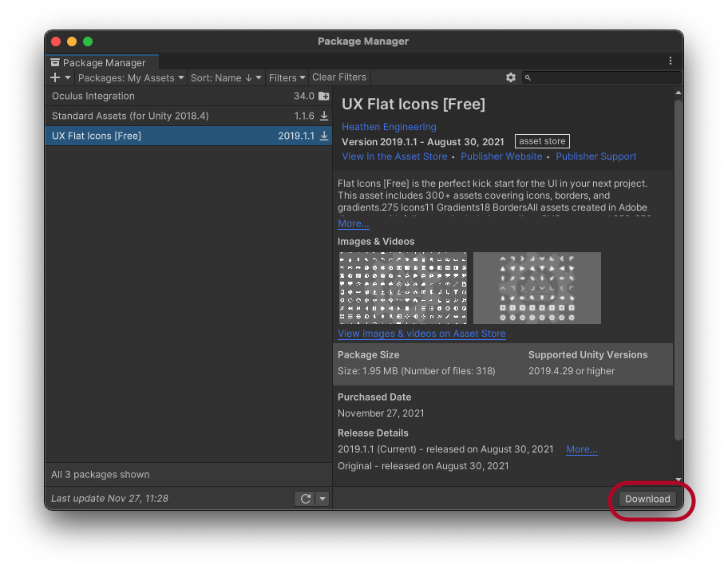Image resolution: width=728 pixels, height=569 pixels.
Task: Click the Release Details heading
Action: coord(373,433)
